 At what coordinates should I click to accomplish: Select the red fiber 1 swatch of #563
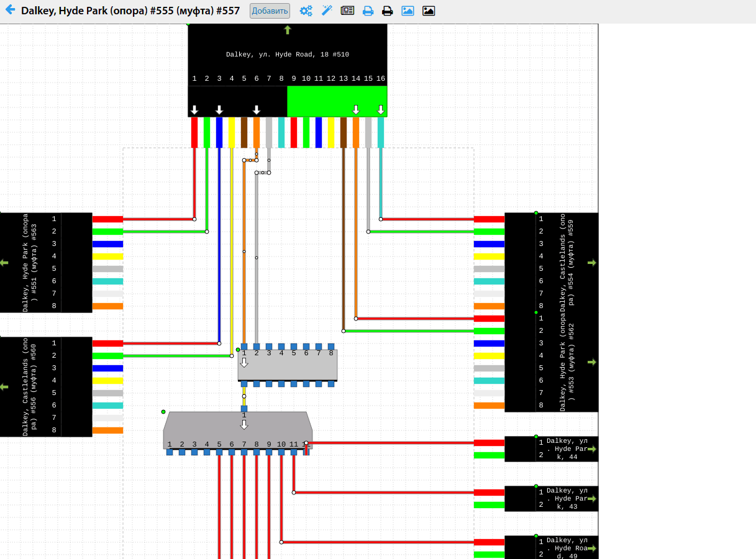(x=107, y=219)
